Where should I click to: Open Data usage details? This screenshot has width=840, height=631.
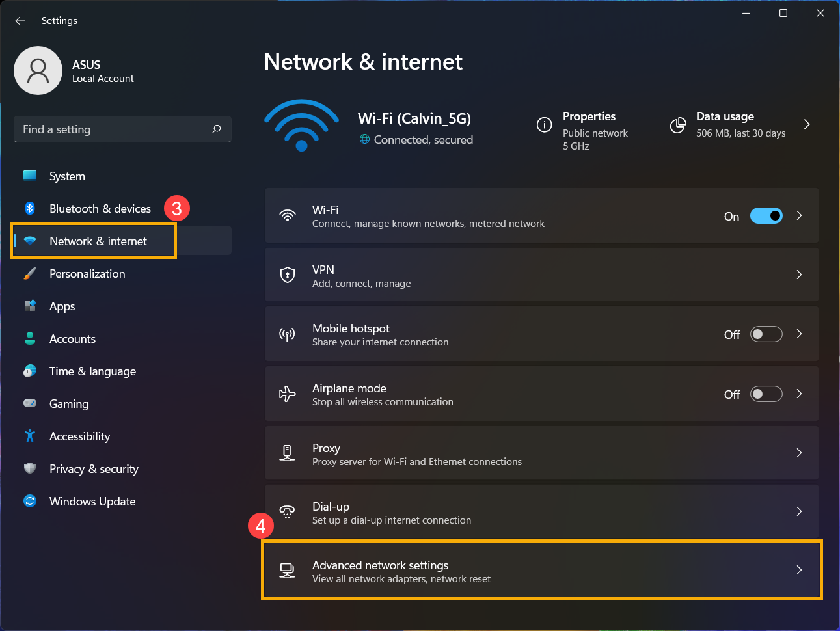(x=740, y=124)
